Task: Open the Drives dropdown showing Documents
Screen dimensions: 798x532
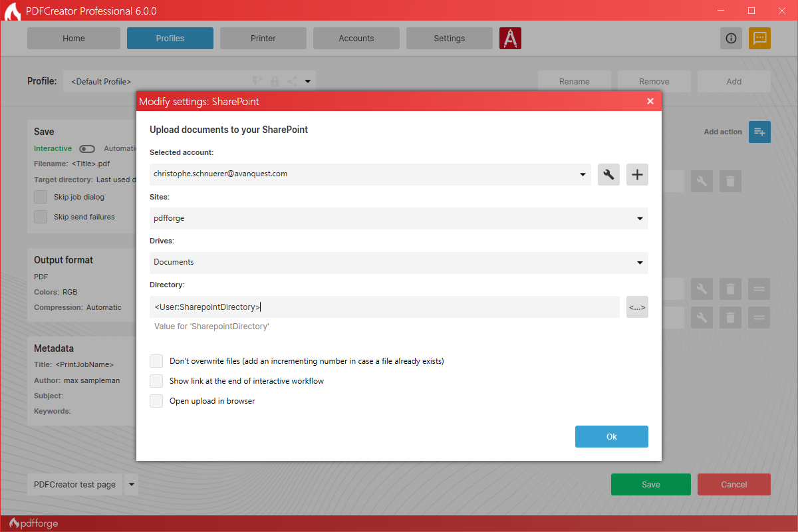Action: [399, 263]
